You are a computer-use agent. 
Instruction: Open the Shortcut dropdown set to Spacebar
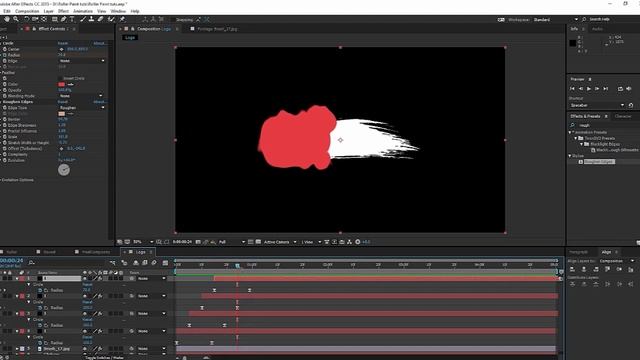pos(597,105)
